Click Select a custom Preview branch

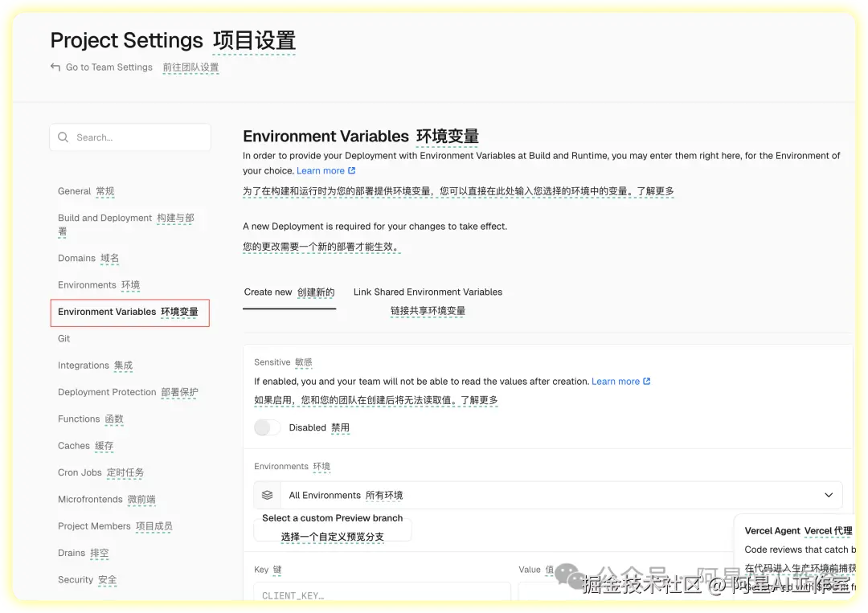coord(332,518)
